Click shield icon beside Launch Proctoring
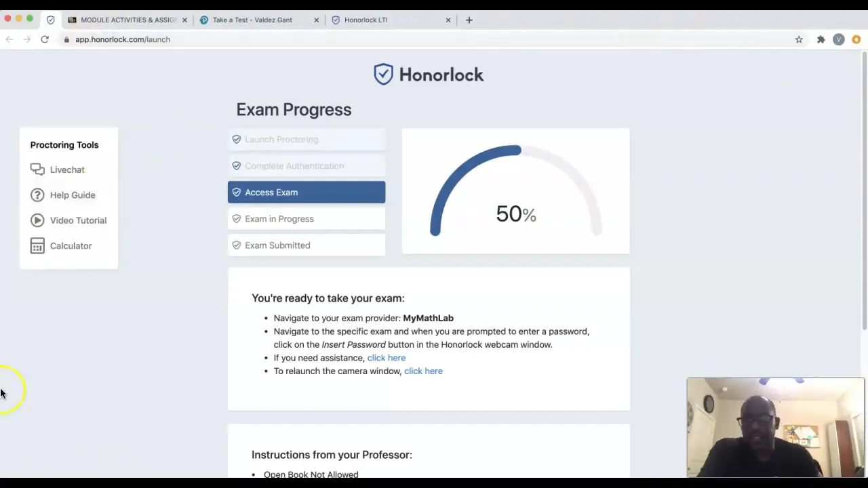 pyautogui.click(x=237, y=140)
